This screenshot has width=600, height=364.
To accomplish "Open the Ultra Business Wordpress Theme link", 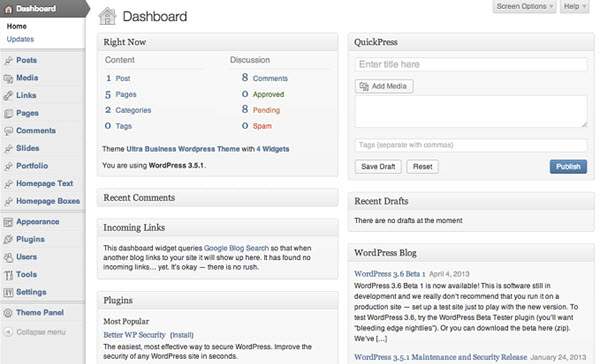I will click(x=183, y=149).
